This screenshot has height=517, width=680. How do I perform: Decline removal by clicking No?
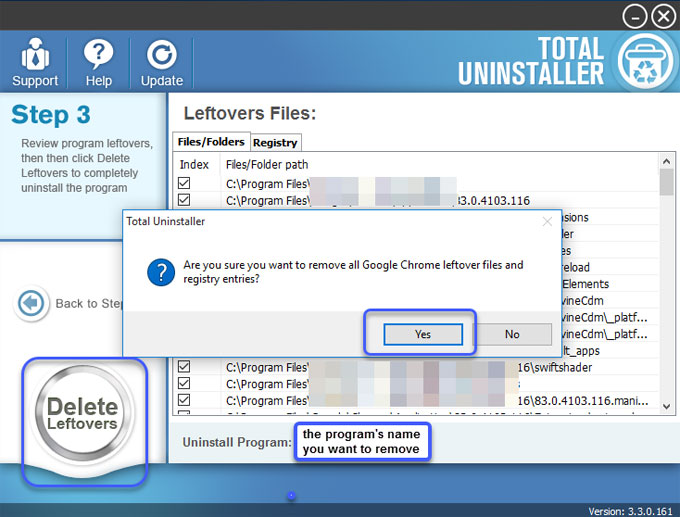512,334
